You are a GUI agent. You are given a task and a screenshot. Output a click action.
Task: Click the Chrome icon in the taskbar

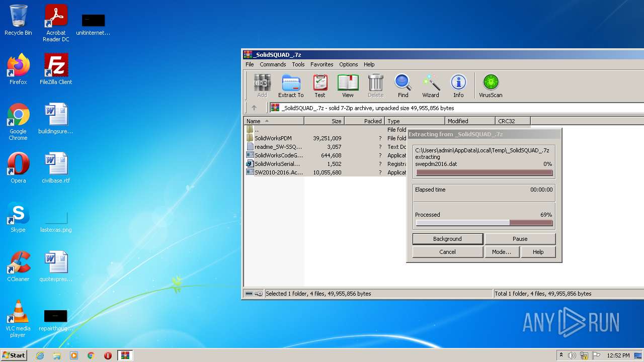(91, 355)
